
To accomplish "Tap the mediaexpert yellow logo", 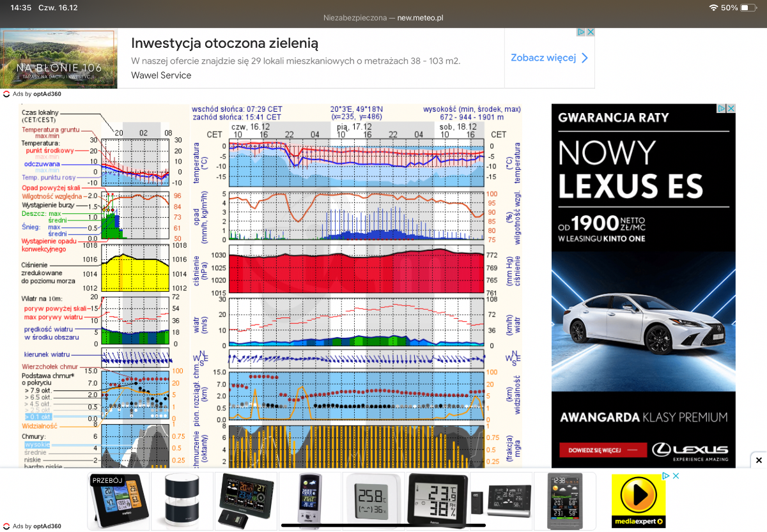I will [638, 501].
